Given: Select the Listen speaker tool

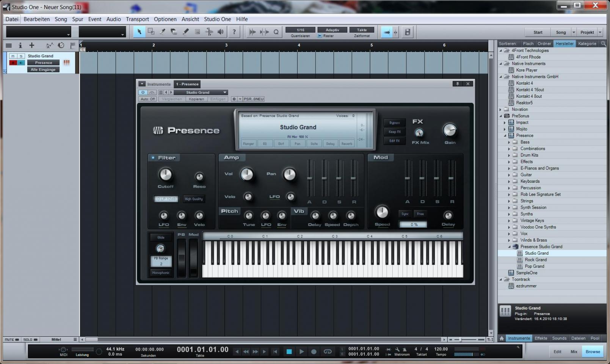Looking at the screenshot, I should tap(221, 32).
